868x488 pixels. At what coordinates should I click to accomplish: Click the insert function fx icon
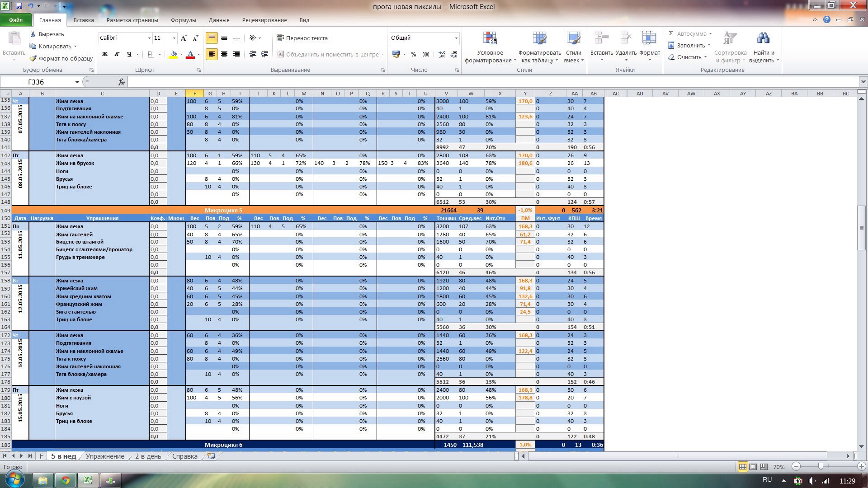coord(121,82)
